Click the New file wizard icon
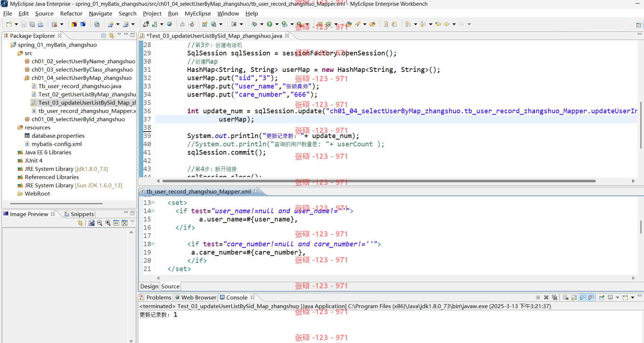 [9, 24]
